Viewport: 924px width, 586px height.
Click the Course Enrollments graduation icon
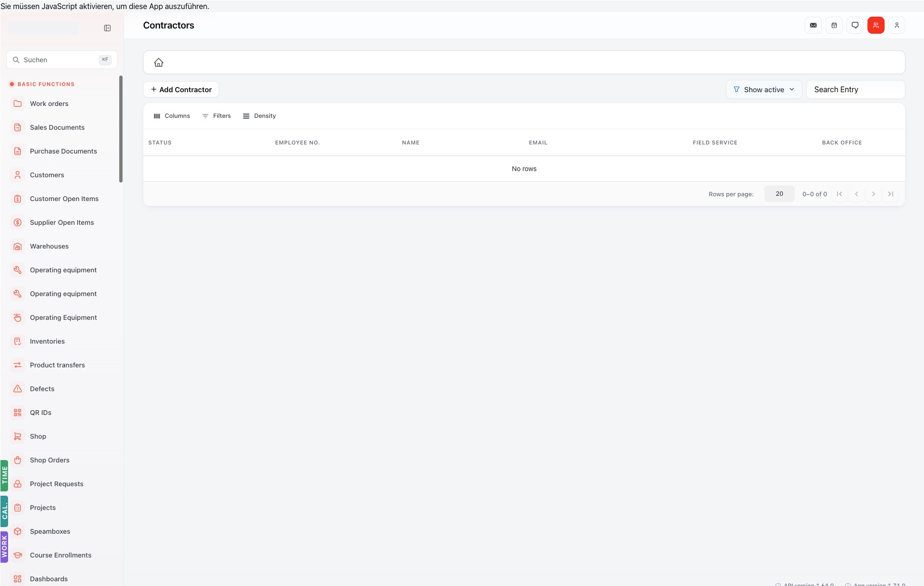18,555
